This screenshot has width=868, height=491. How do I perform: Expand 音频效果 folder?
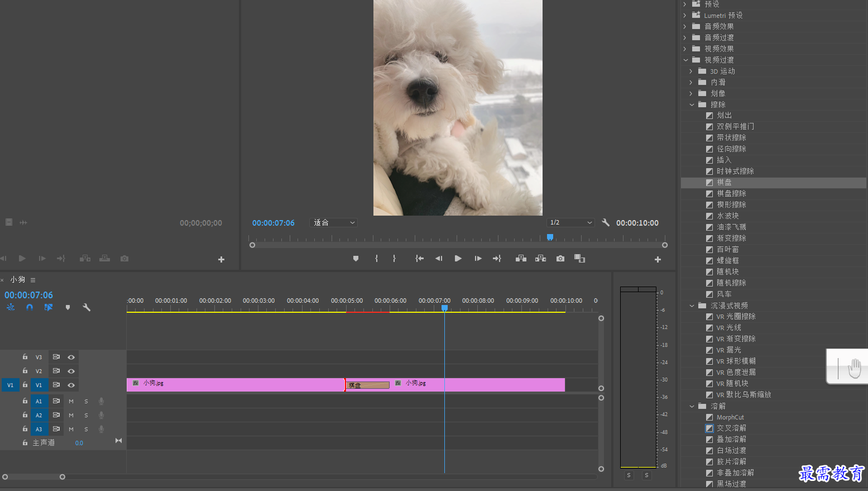pyautogui.click(x=685, y=26)
